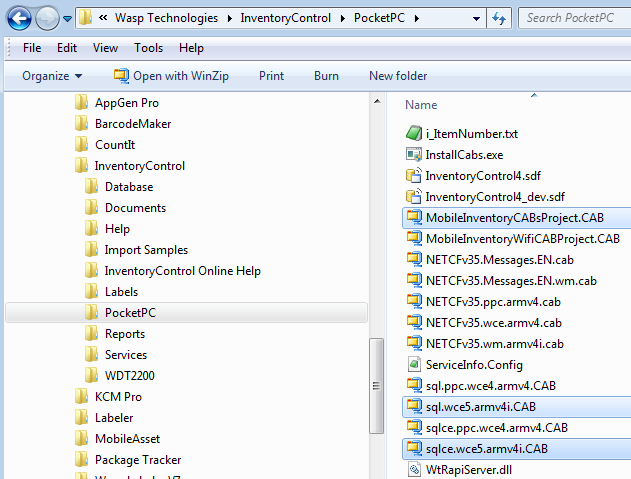631x479 pixels.
Task: Select the Labeler folder
Action: 114,418
